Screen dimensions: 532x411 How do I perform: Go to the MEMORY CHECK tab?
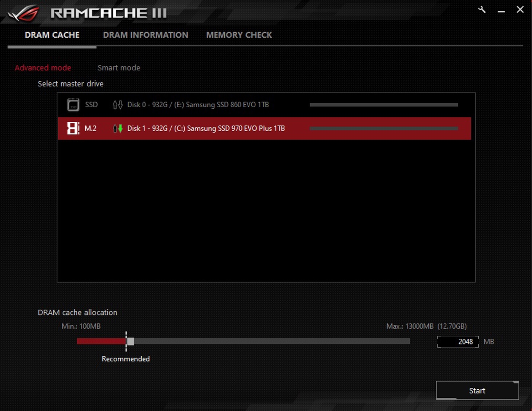tap(239, 35)
